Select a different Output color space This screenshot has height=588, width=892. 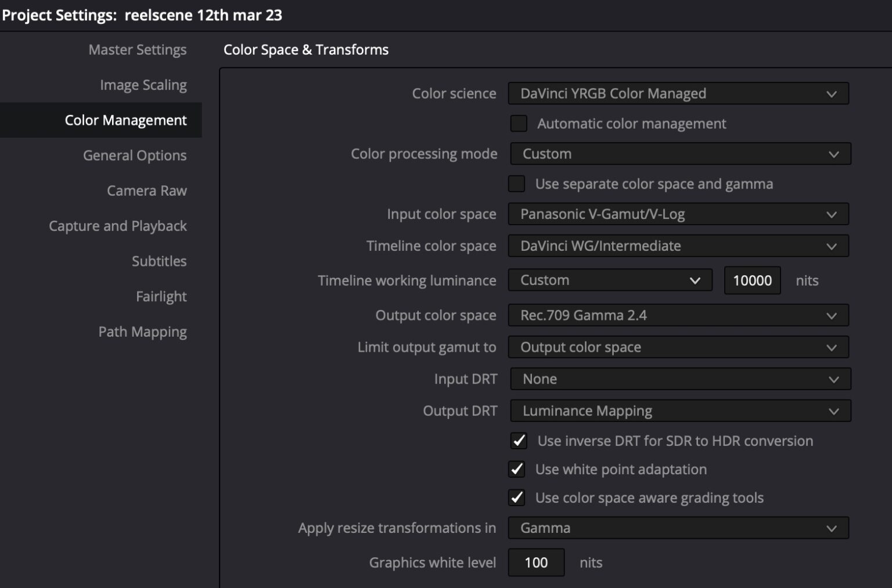(677, 315)
